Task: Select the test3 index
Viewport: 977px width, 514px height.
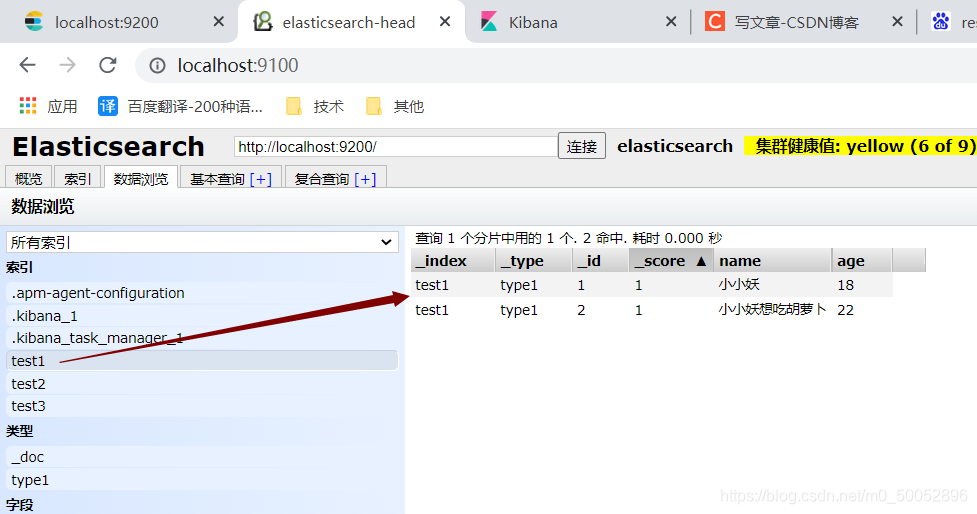Action: pyautogui.click(x=202, y=406)
